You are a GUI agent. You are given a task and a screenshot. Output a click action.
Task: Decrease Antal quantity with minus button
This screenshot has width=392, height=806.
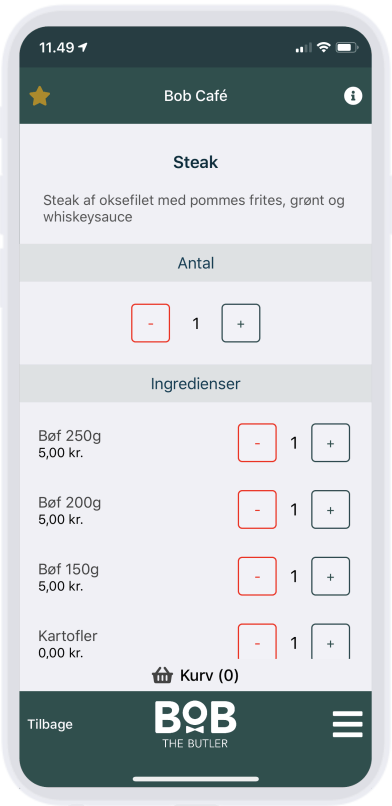[x=151, y=323]
